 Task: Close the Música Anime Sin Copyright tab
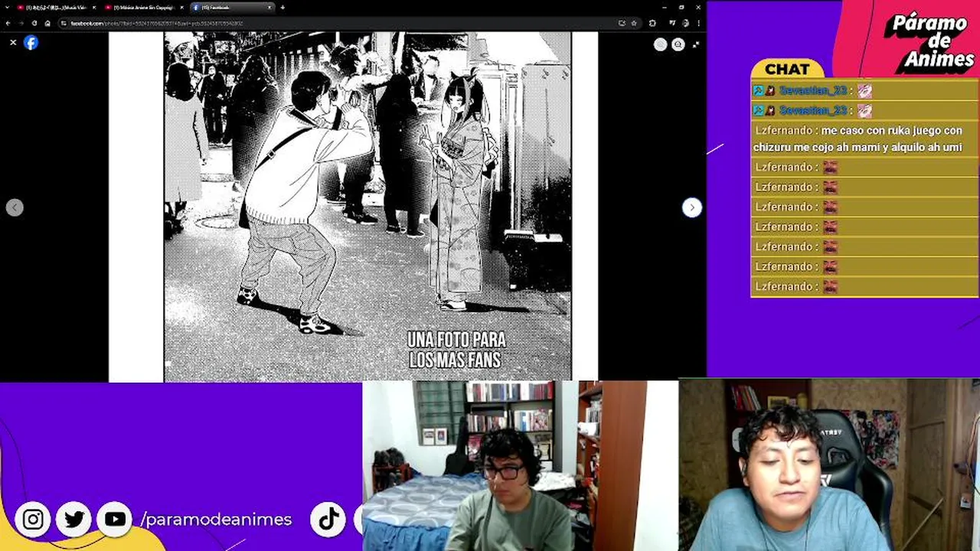[181, 8]
